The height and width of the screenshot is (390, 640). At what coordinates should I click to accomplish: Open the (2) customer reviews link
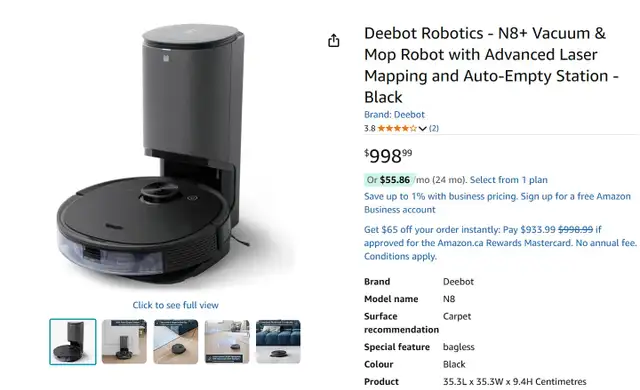pyautogui.click(x=433, y=129)
